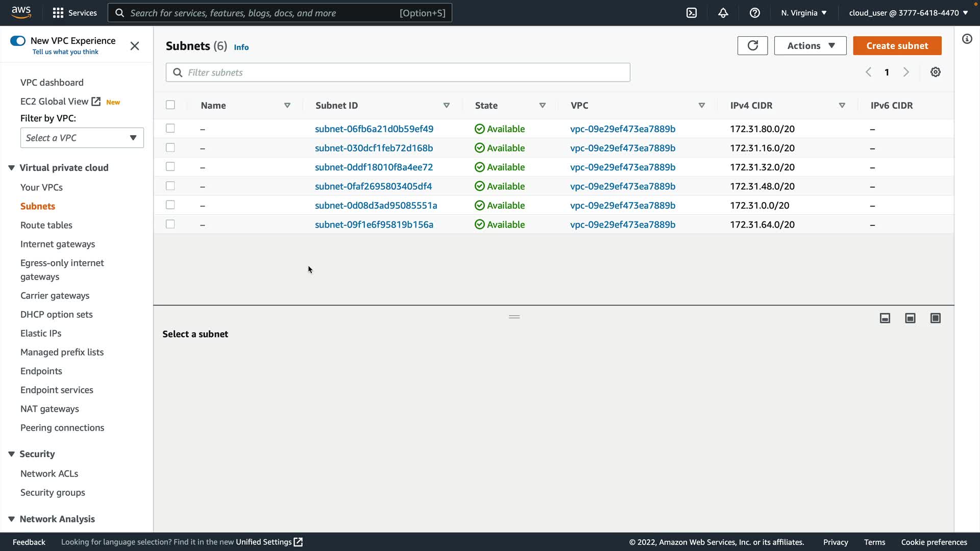Open the subnet-0d08d3ad95085551a link
The height and width of the screenshot is (551, 980).
coord(376,205)
